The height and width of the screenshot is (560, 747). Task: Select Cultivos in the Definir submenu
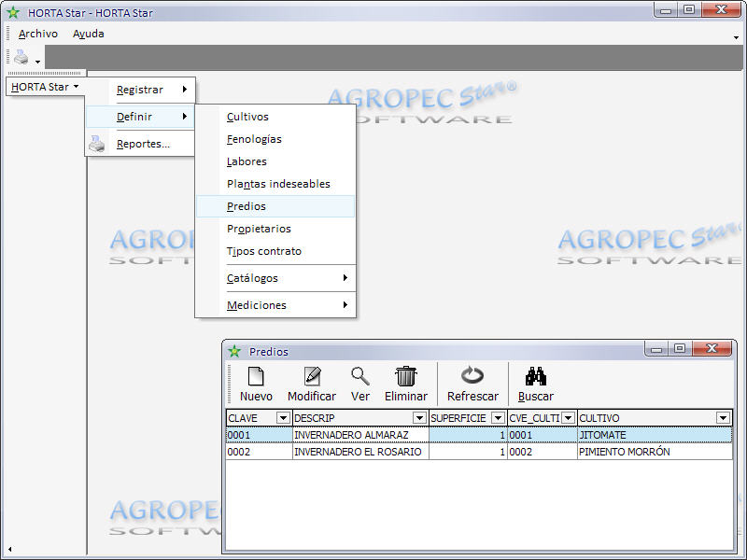click(x=275, y=117)
